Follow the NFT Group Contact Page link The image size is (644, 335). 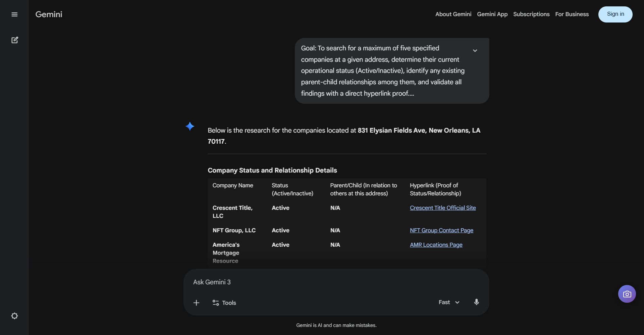pyautogui.click(x=441, y=230)
